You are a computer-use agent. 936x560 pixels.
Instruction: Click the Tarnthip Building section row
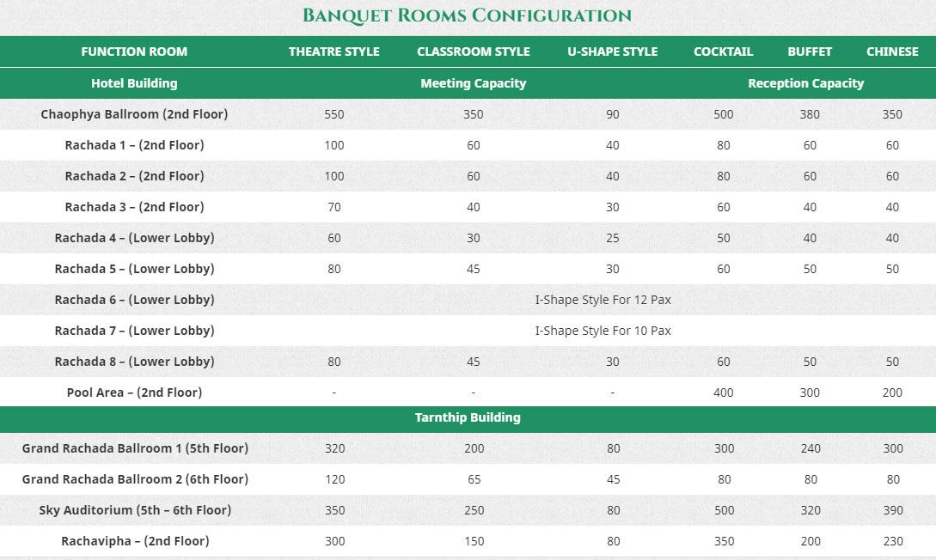[468, 417]
